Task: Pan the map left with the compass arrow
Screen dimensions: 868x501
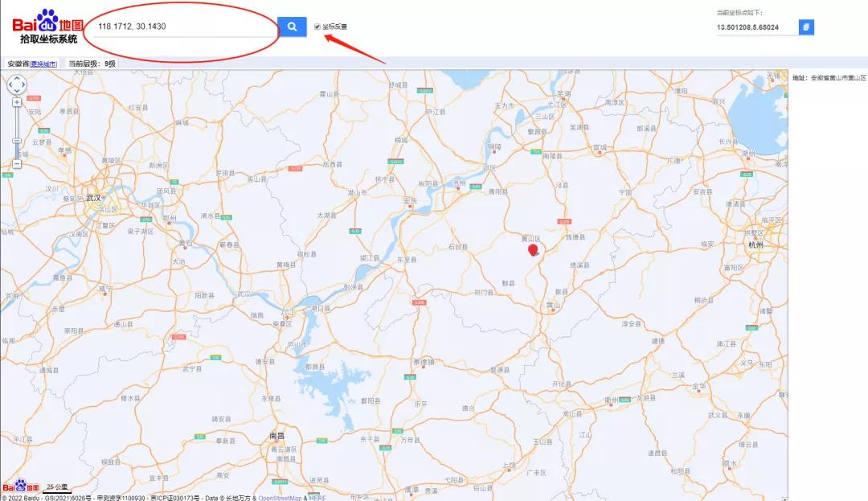Action: [10, 84]
